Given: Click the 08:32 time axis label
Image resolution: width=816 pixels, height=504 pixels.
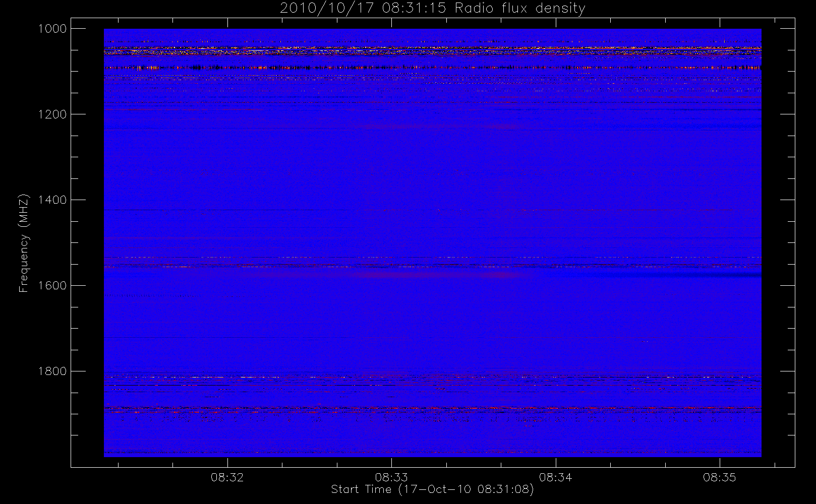Looking at the screenshot, I should coord(227,477).
